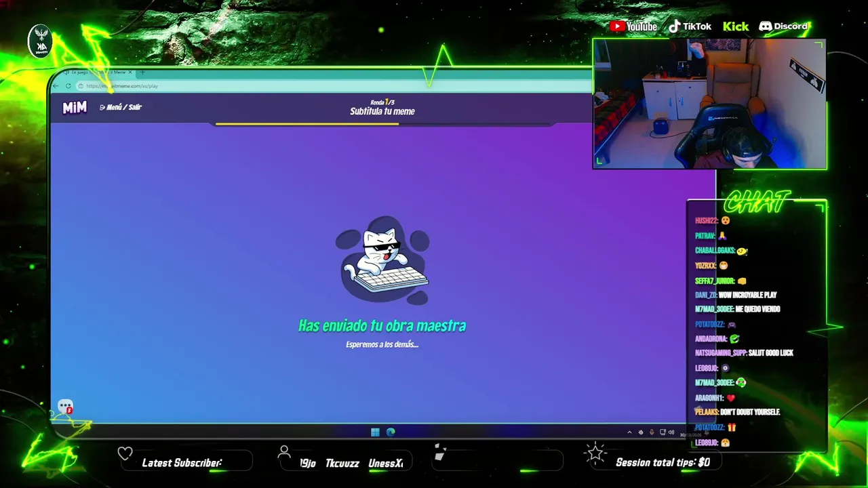868x488 pixels.
Task: Focus the makeitmeme.com address bar
Action: (332, 86)
